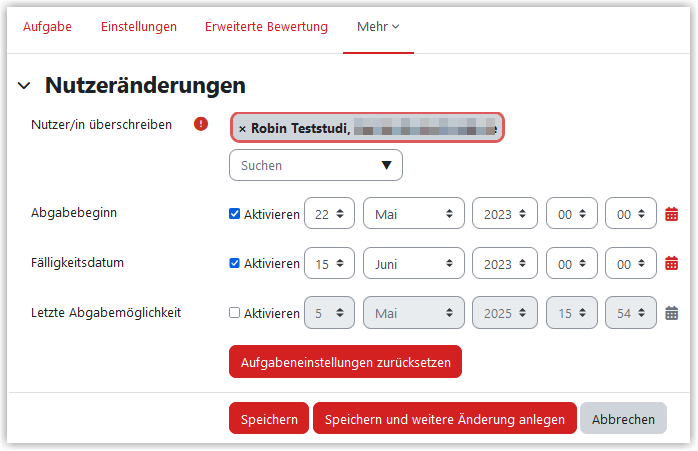This screenshot has height=451, width=698.
Task: Open the Fälligkeitsdatum calendar picker icon
Action: pyautogui.click(x=671, y=264)
